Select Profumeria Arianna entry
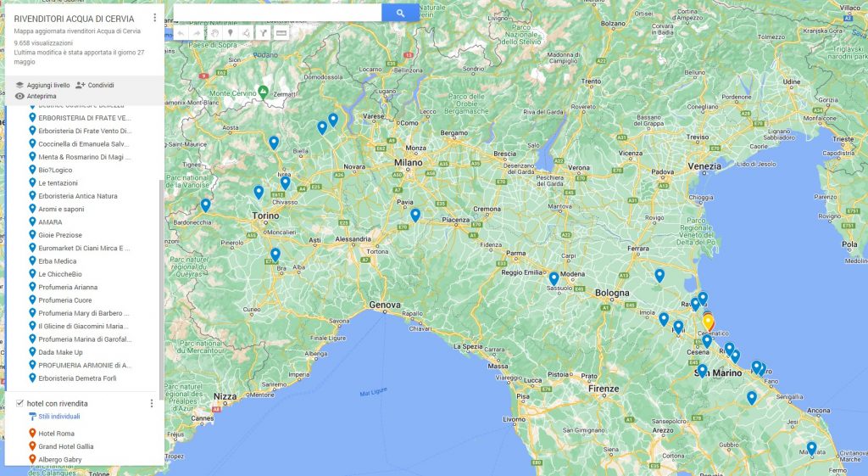Image resolution: width=868 pixels, height=476 pixels. pos(68,287)
